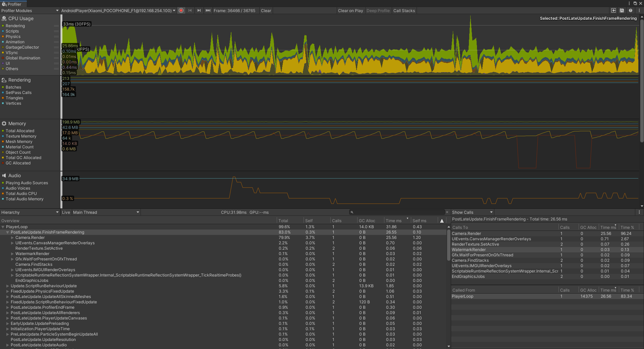Toggle the Physics category color swatch
Viewport: 644px width, 349px height.
coord(3,37)
